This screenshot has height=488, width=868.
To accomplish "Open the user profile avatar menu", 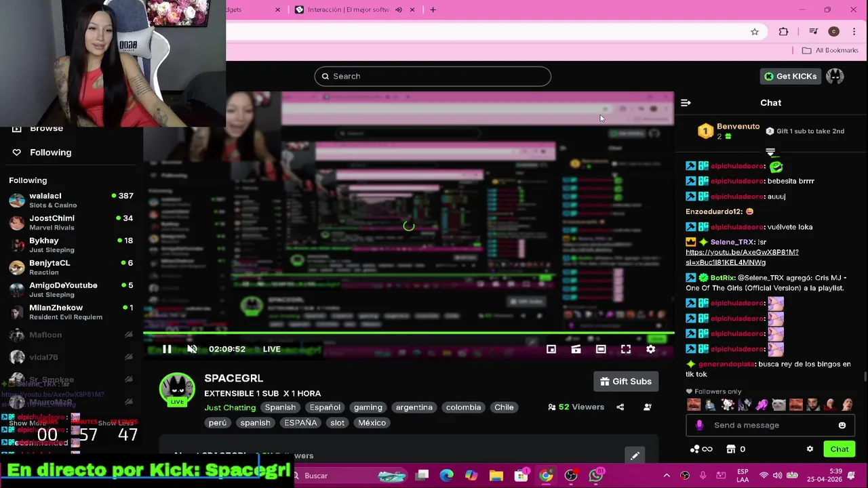I will click(x=835, y=76).
